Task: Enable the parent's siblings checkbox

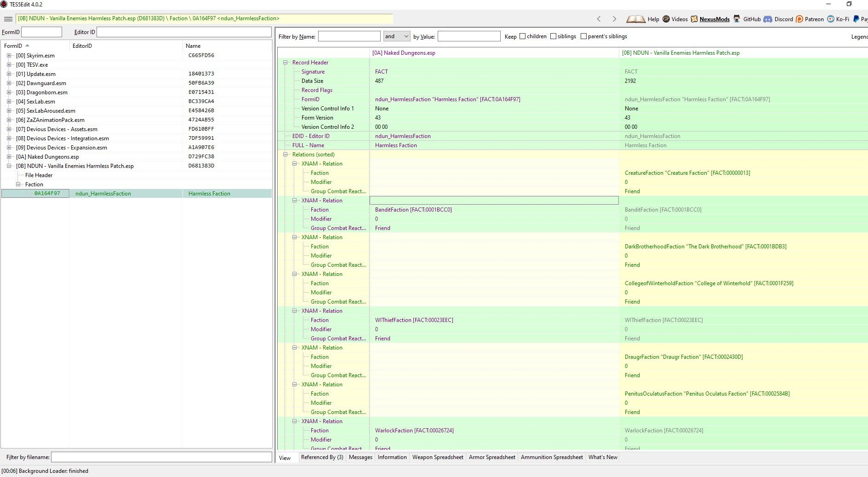Action: (583, 36)
